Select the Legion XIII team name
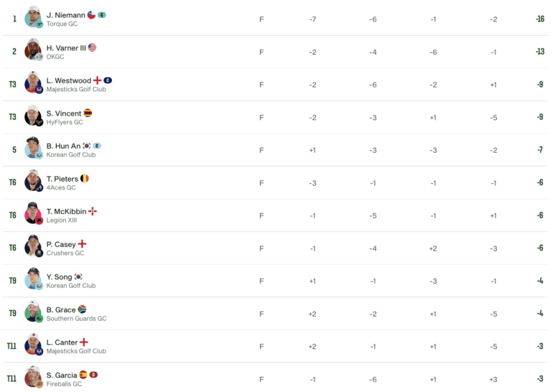Image resolution: width=553 pixels, height=392 pixels. pos(62,220)
